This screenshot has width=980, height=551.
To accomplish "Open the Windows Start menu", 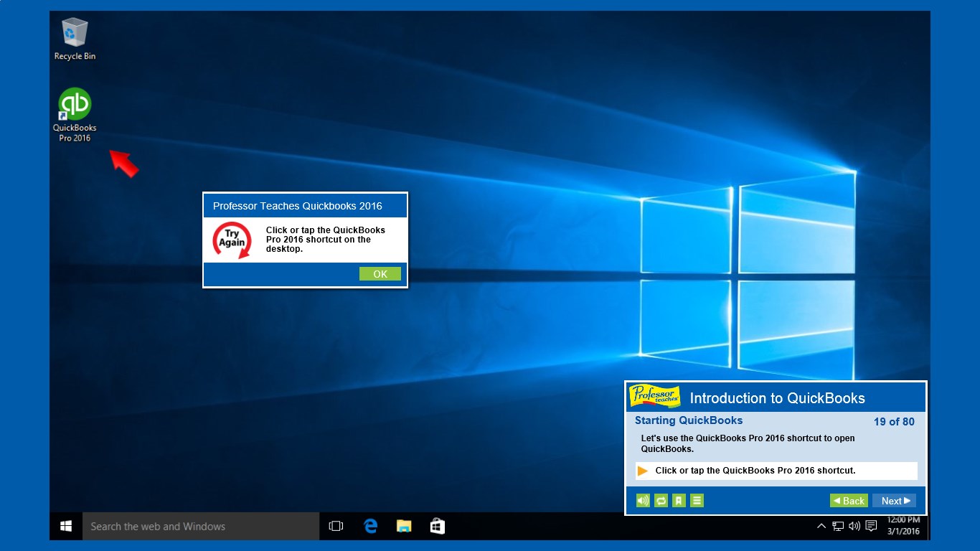I will [x=66, y=526].
